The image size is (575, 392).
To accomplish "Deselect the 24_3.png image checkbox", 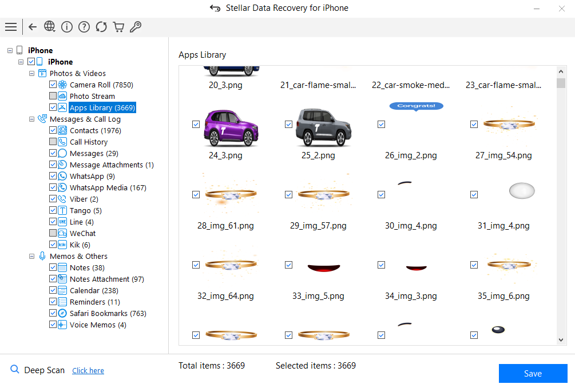I will click(x=196, y=125).
